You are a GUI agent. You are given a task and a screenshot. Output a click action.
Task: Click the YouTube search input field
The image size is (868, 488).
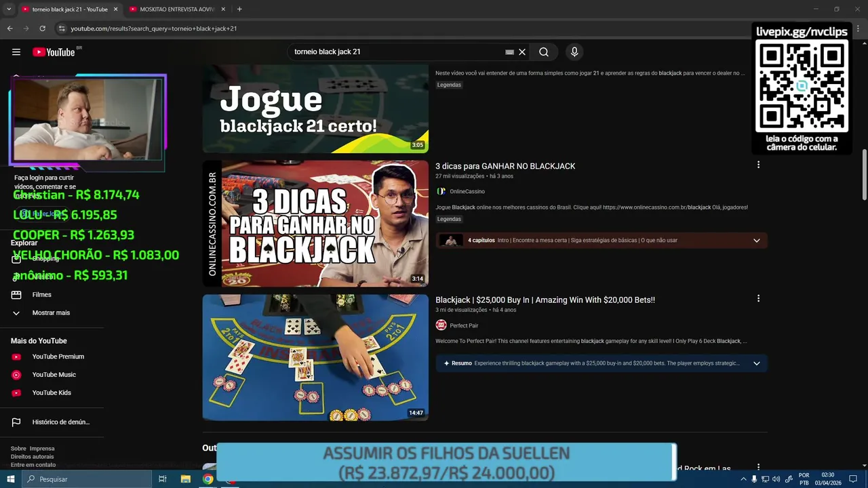pos(397,52)
